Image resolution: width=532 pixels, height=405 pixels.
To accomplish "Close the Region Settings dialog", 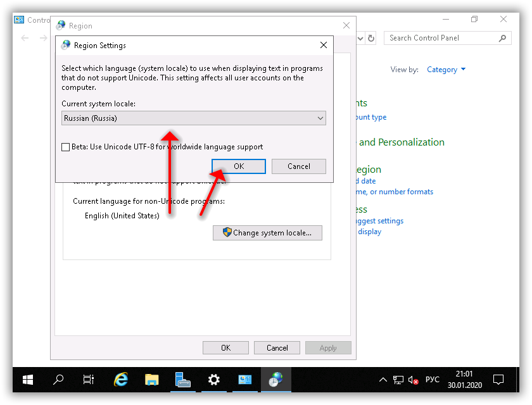I will coord(324,46).
